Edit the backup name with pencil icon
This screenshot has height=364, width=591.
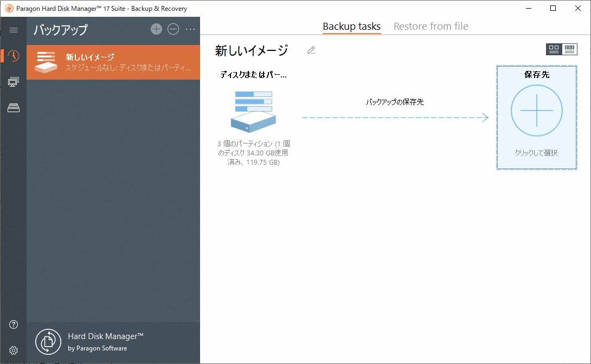311,50
